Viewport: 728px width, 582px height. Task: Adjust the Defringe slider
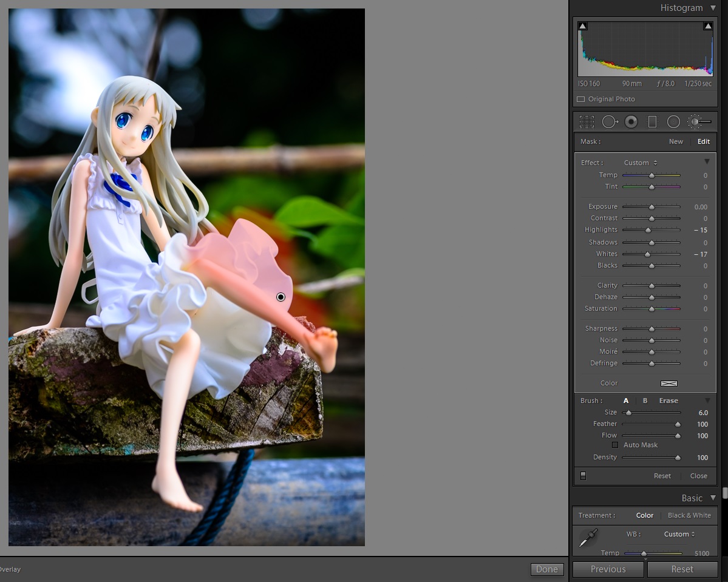pyautogui.click(x=651, y=364)
